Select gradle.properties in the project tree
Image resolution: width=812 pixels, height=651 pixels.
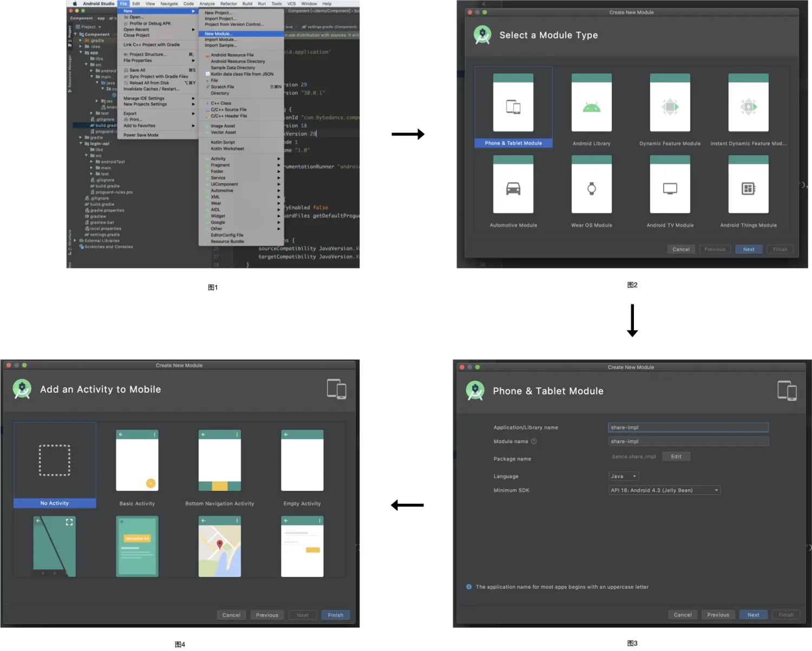tap(104, 211)
